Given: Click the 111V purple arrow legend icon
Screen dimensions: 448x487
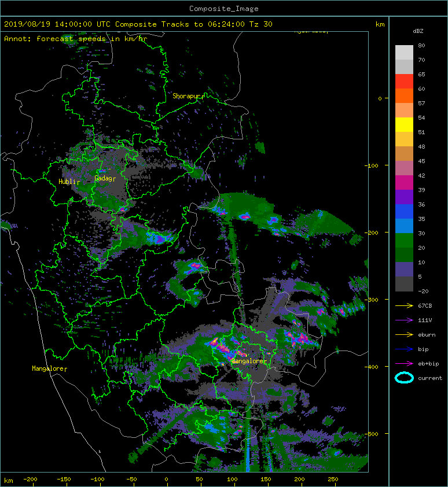Looking at the screenshot, I should click(x=404, y=320).
